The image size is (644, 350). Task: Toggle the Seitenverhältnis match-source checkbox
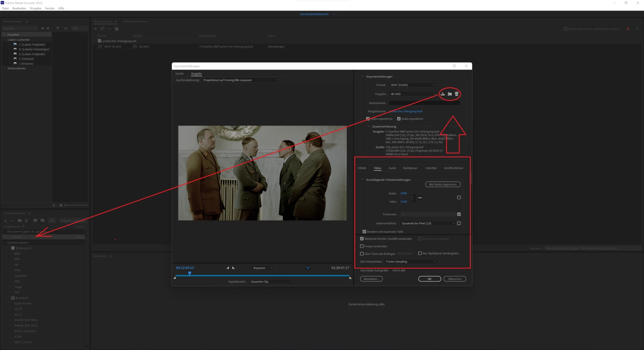tap(459, 223)
